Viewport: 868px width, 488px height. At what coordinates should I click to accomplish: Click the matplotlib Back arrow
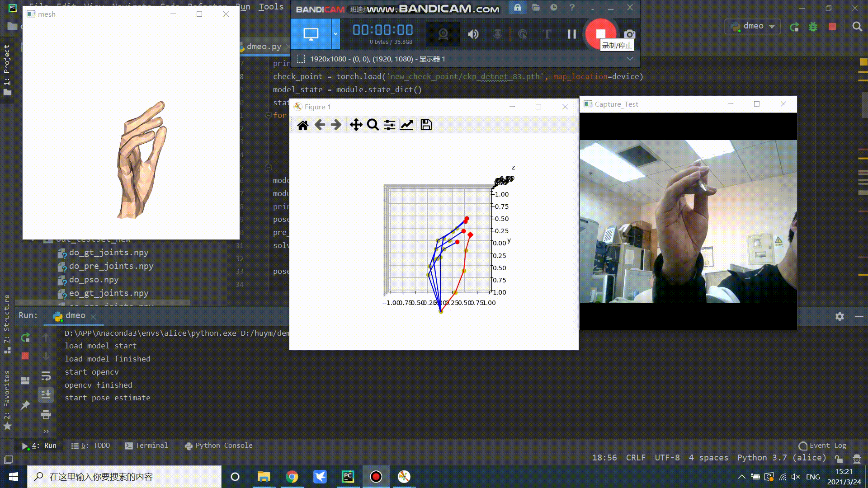(x=320, y=125)
